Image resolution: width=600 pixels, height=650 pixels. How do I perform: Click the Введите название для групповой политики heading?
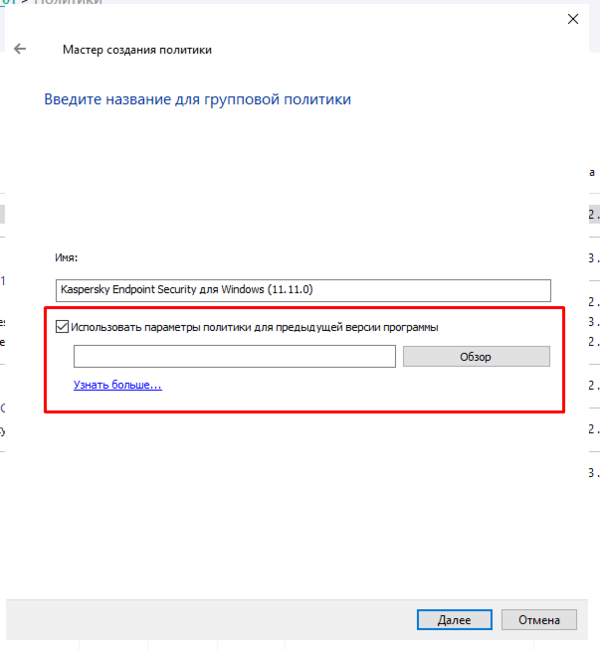coord(197,99)
